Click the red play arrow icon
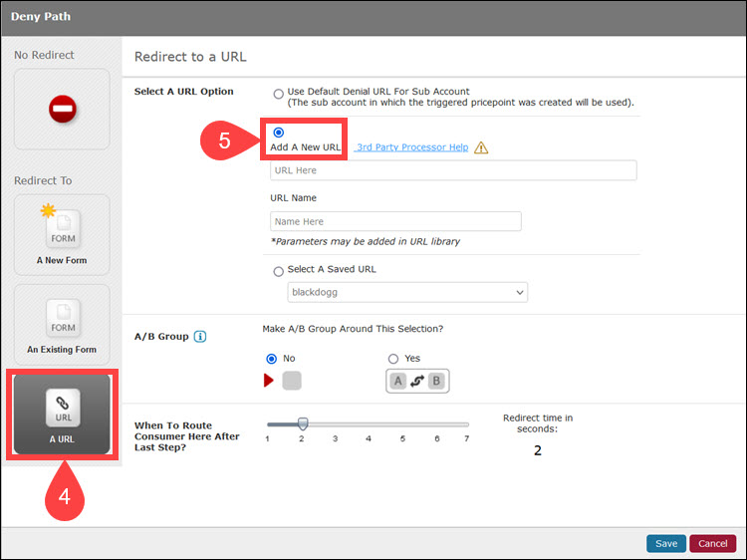Image resolution: width=747 pixels, height=560 pixels. click(269, 381)
